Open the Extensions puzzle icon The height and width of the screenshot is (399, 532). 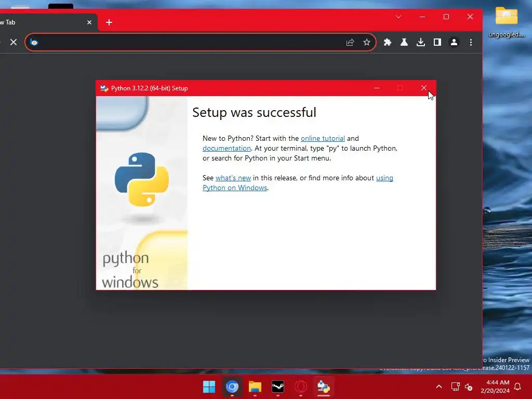coord(387,42)
